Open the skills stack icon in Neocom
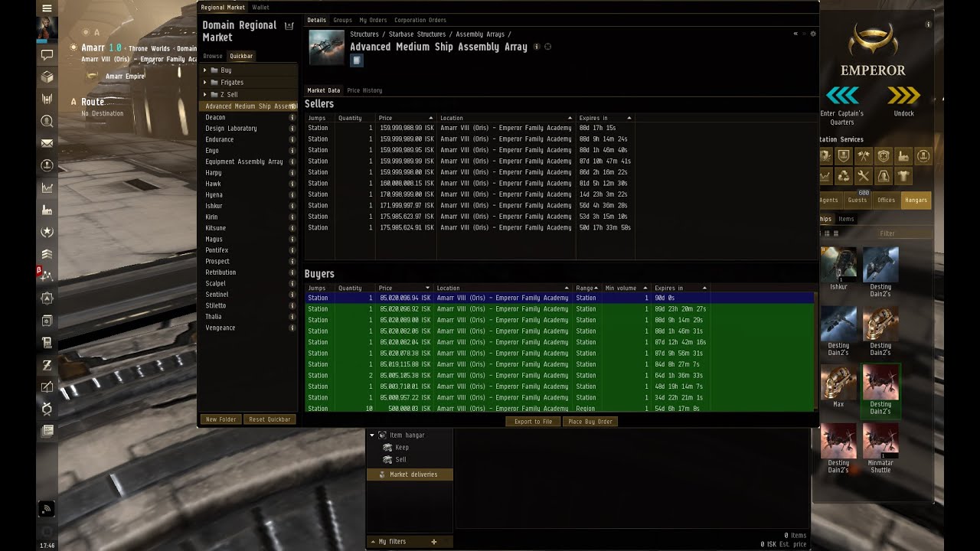Viewport: 980px width, 551px height. tap(47, 254)
